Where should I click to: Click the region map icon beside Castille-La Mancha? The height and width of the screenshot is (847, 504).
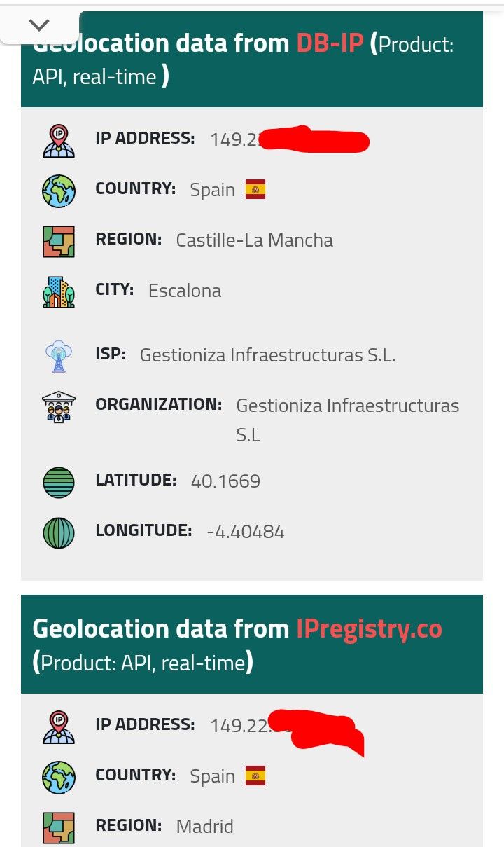point(59,241)
